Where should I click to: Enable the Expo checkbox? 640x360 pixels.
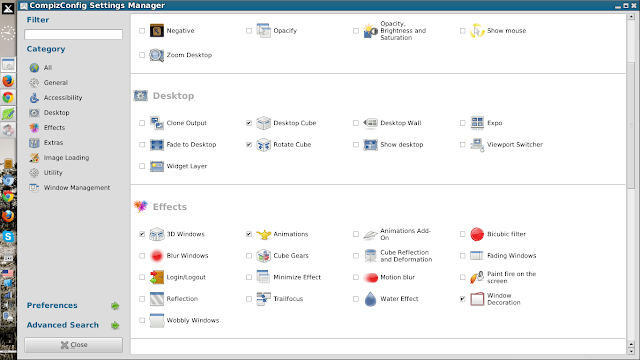[x=462, y=123]
